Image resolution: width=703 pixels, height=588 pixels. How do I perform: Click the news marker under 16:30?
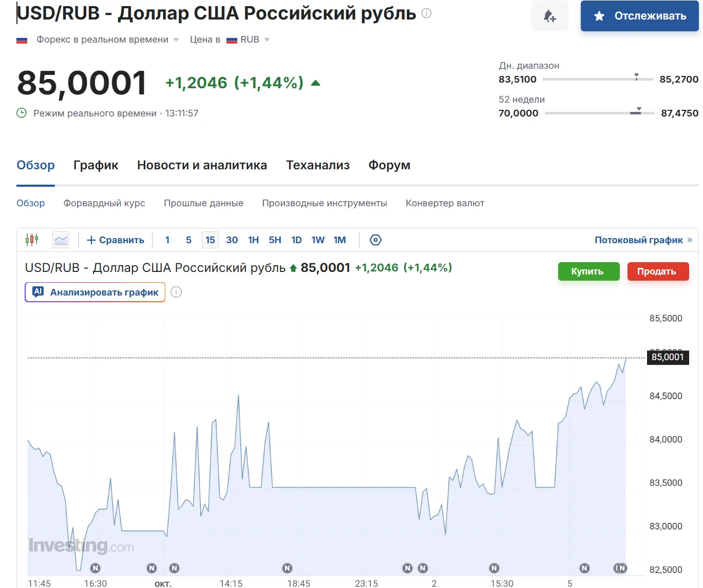(95, 568)
